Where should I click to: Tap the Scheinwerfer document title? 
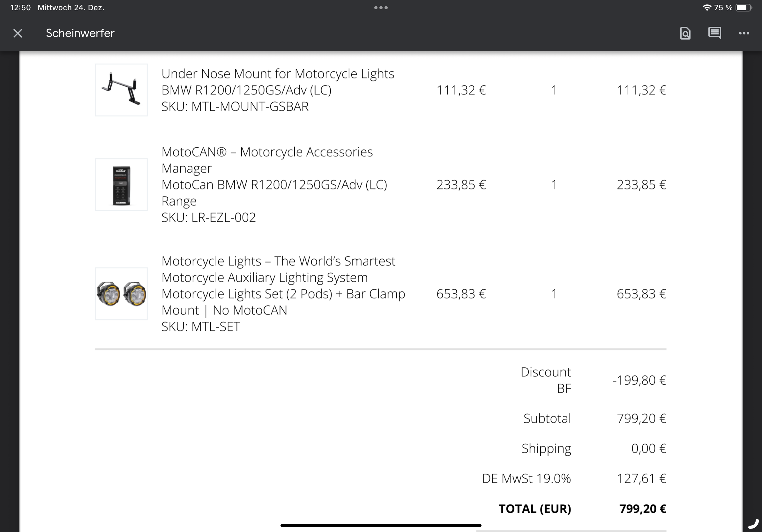coord(80,33)
